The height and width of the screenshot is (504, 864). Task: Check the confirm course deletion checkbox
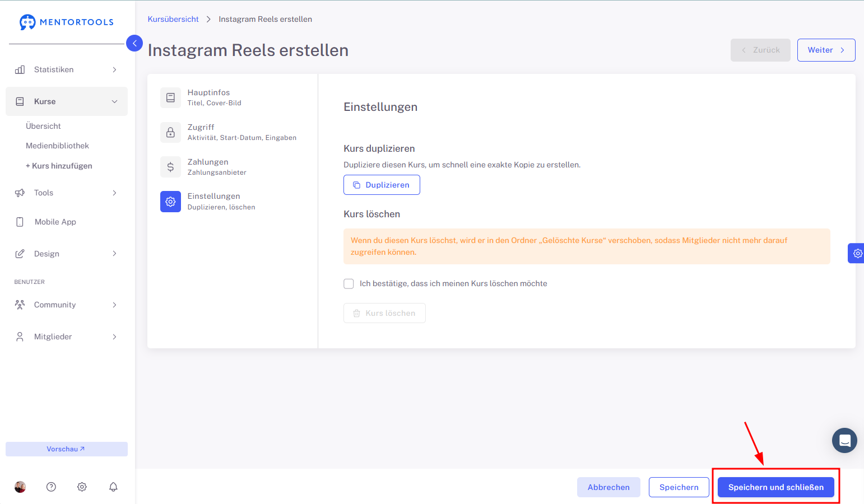pos(349,284)
